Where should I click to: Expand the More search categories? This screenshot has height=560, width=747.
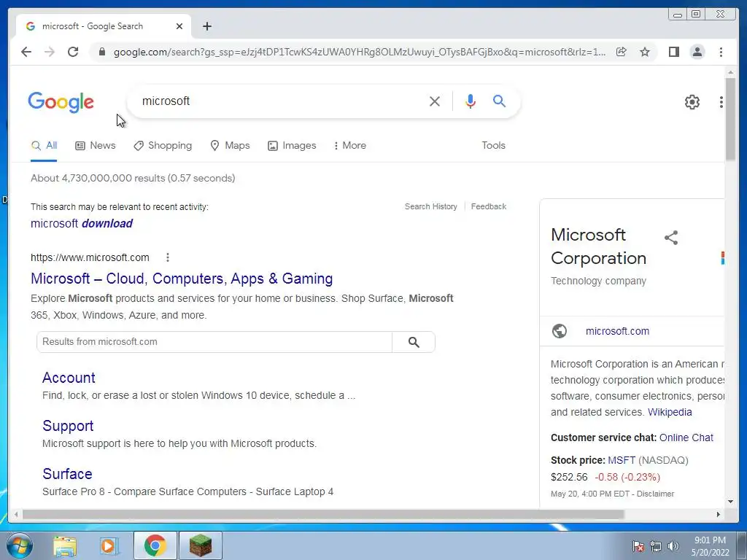349,145
